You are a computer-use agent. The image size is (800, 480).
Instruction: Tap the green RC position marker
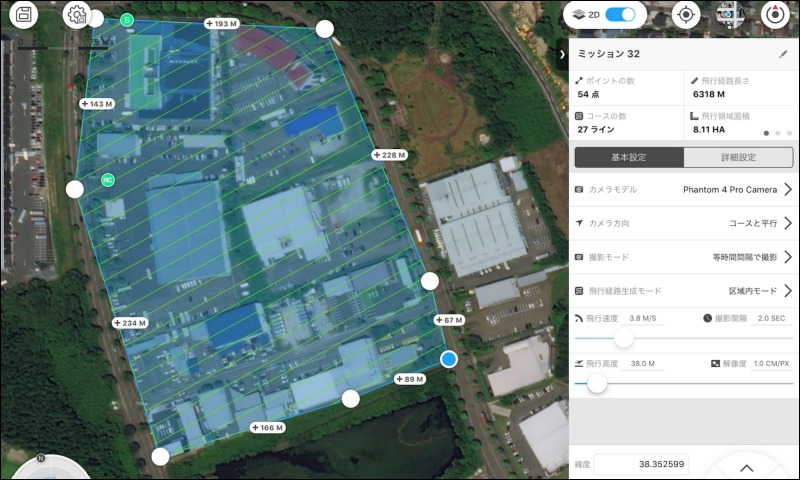pyautogui.click(x=107, y=180)
